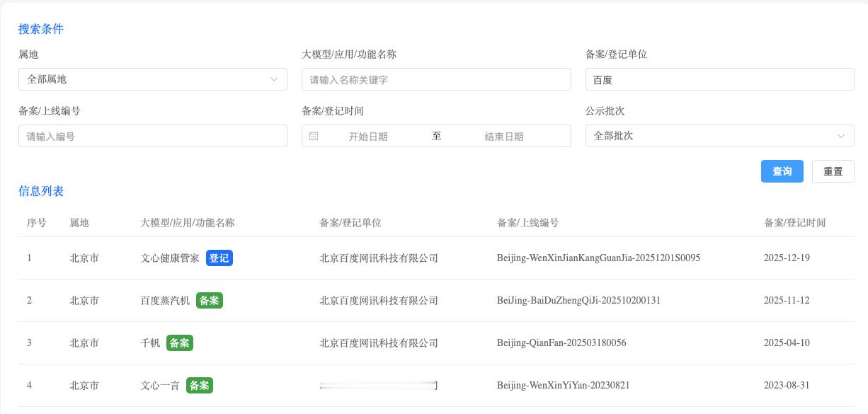Screen dimensions: 868x414
Task: Click the 搜索条件 section heading
Action: [41, 29]
